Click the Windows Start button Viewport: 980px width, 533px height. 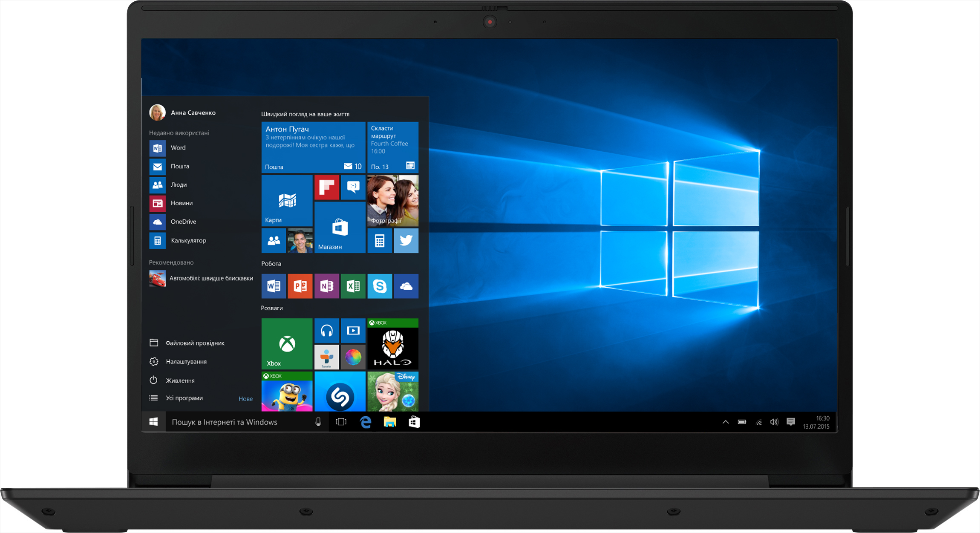[154, 422]
